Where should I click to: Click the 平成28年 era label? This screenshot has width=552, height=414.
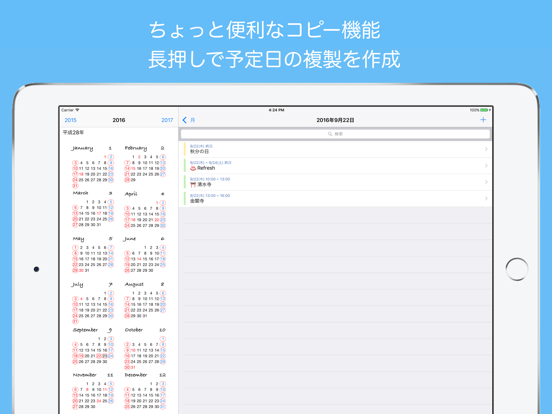click(x=73, y=132)
